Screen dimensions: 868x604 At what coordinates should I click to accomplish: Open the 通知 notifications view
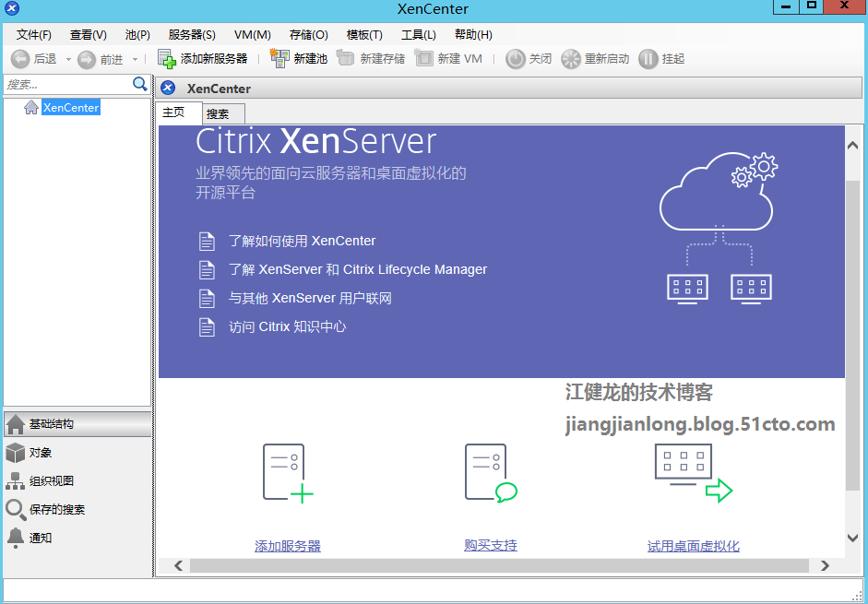(x=77, y=538)
